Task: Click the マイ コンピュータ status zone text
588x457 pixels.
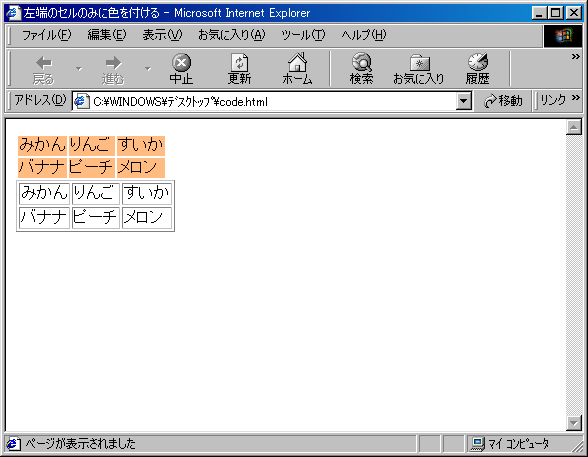Action: 519,444
